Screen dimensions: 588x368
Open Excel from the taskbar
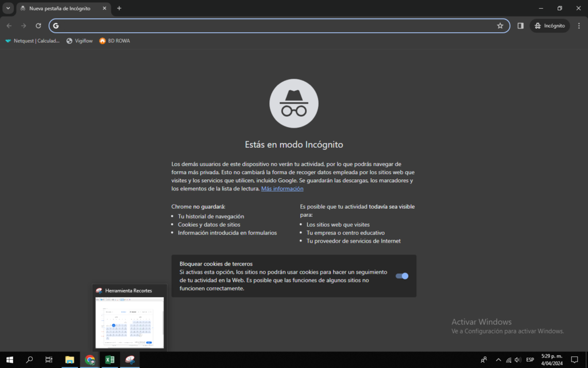(x=110, y=360)
